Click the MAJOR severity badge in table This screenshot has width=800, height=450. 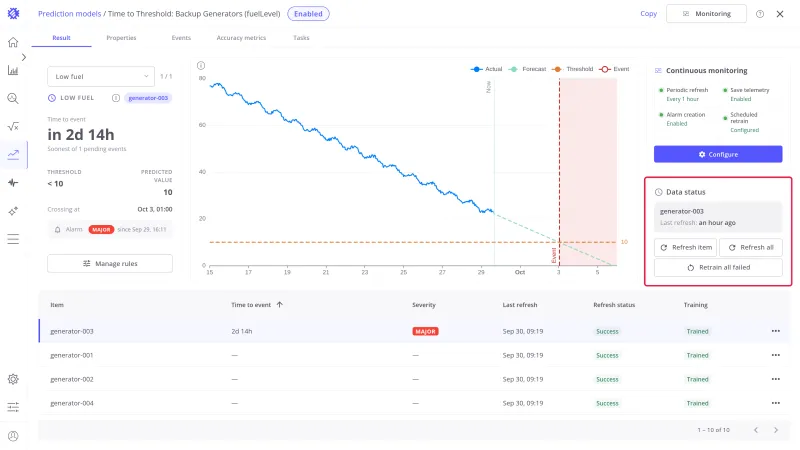click(x=425, y=331)
